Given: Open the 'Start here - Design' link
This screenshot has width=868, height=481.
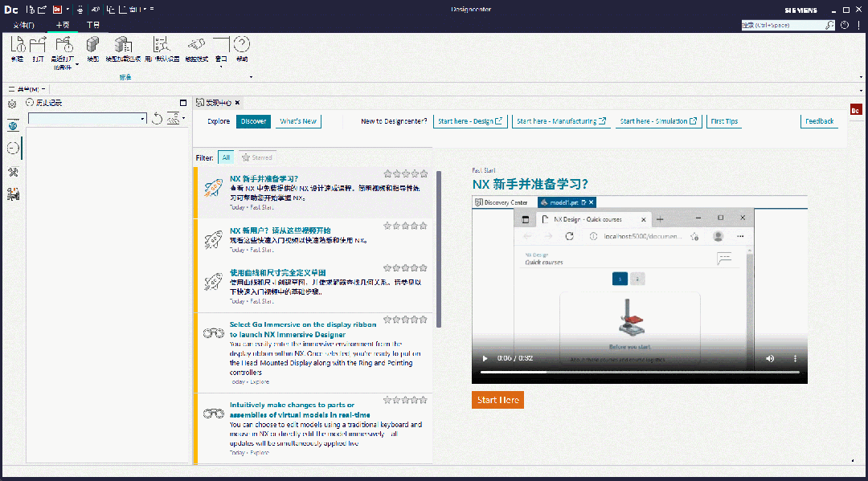Looking at the screenshot, I should [470, 121].
